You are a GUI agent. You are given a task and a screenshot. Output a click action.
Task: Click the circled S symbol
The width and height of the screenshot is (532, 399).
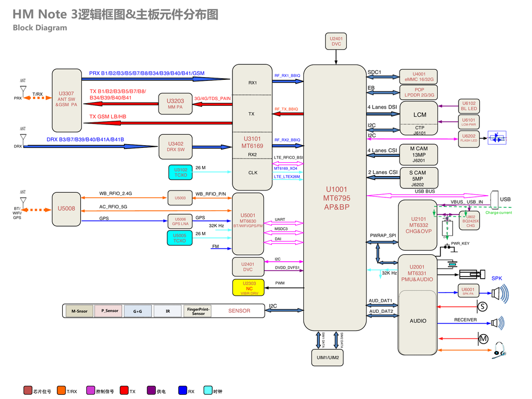tap(483, 307)
